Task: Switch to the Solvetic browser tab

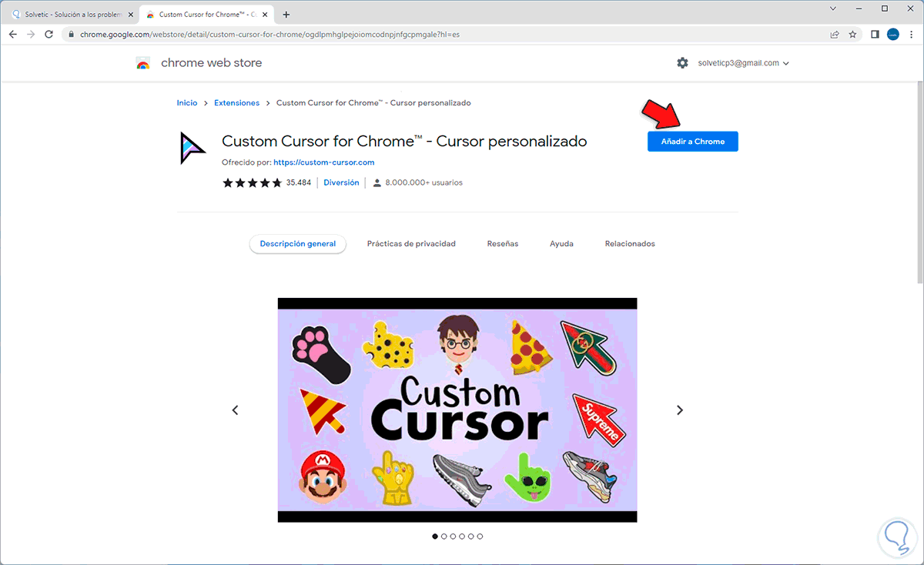Action: tap(71, 14)
